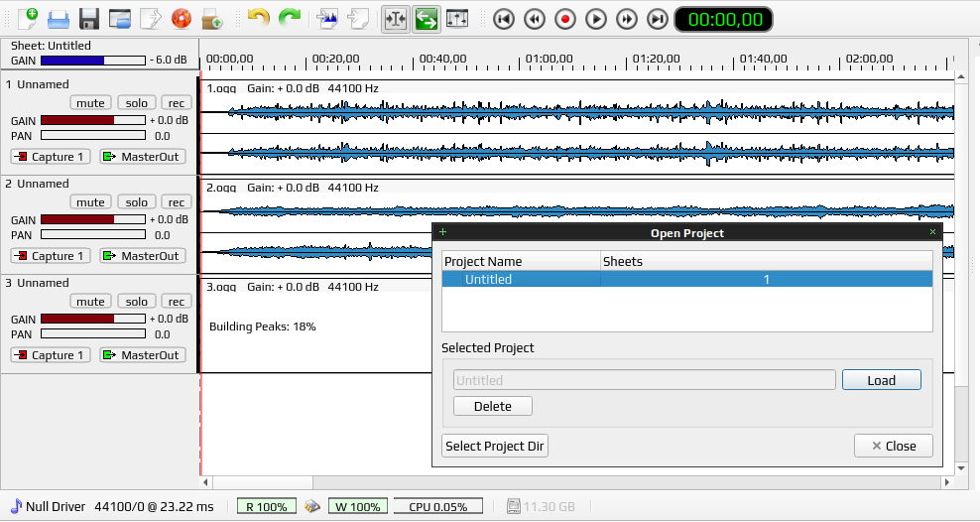Click the fast forward transport button
This screenshot has height=522, width=980.
[x=627, y=20]
